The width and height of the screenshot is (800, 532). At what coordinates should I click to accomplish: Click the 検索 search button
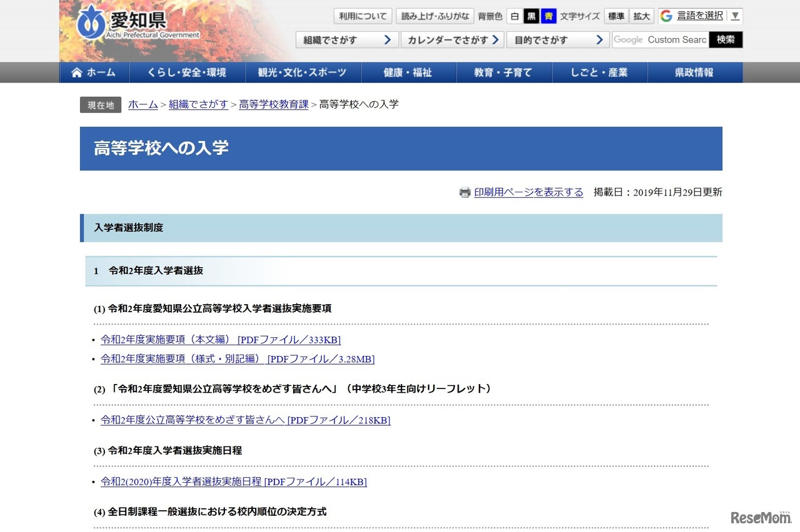726,39
